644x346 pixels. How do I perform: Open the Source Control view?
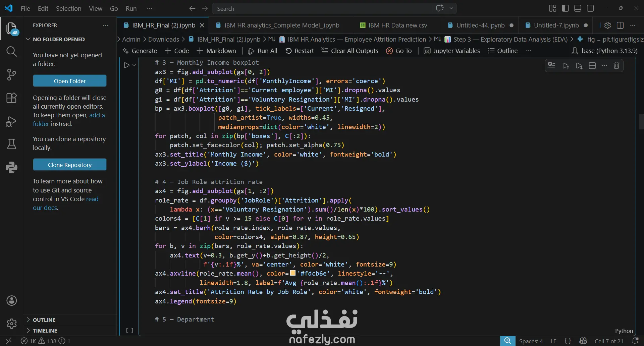pyautogui.click(x=12, y=74)
